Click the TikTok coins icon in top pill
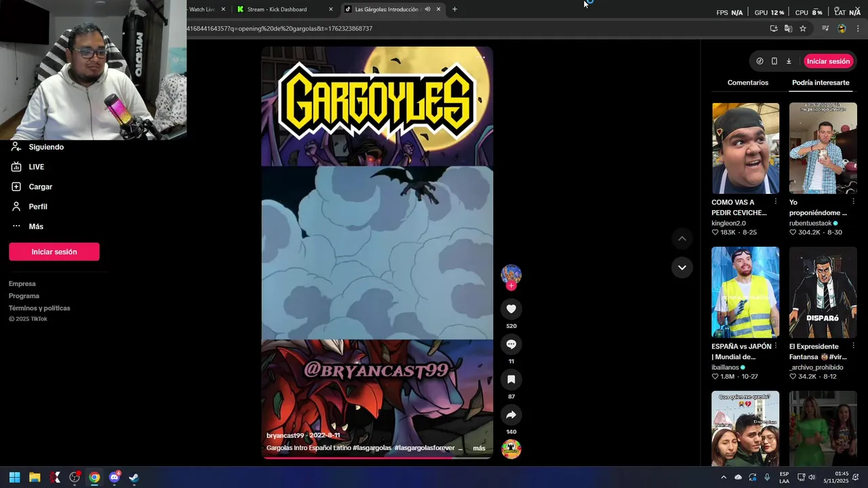This screenshot has height=488, width=868. click(759, 61)
